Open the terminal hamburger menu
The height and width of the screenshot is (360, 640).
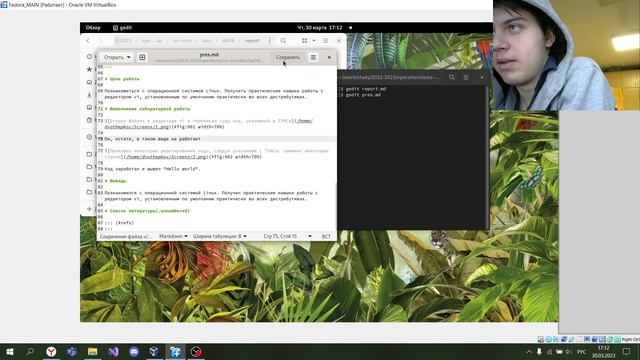click(466, 77)
